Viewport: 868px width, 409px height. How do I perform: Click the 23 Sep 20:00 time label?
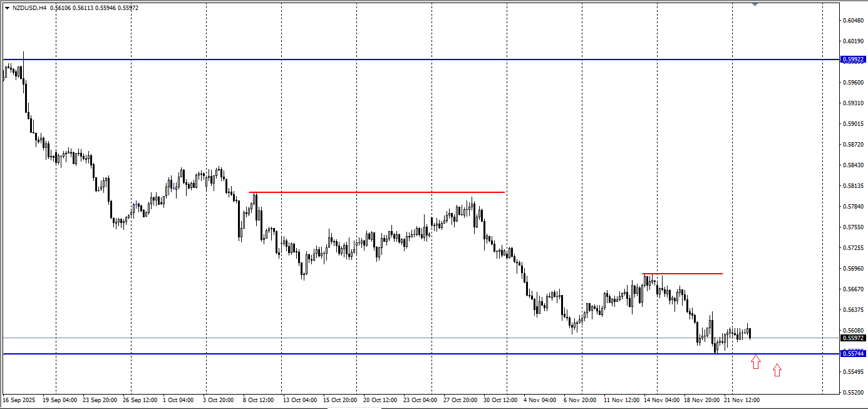100,399
